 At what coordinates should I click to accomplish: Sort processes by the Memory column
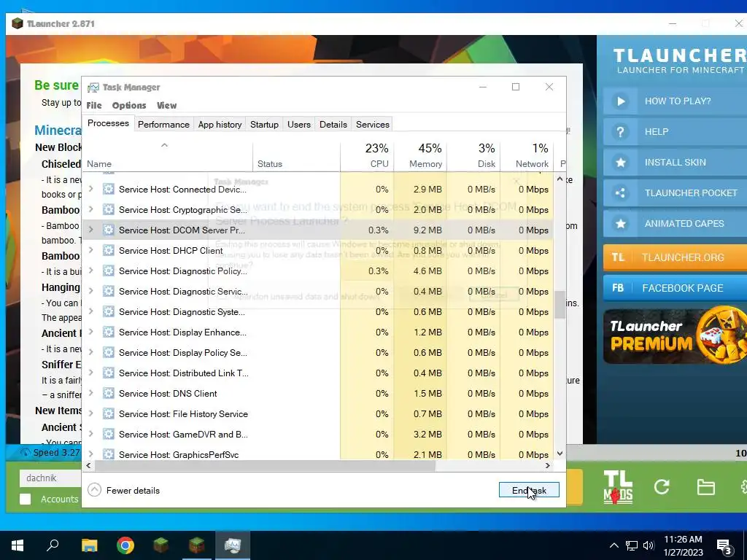coord(421,156)
